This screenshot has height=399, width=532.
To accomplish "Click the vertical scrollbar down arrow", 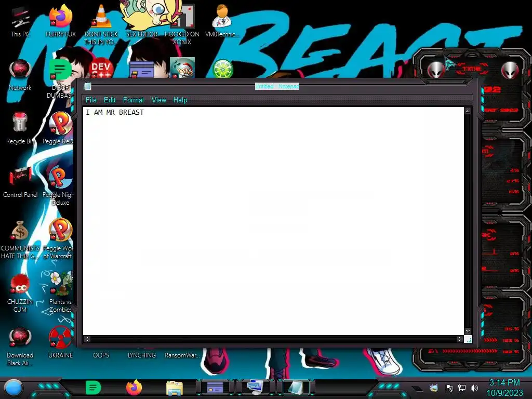I will [468, 331].
